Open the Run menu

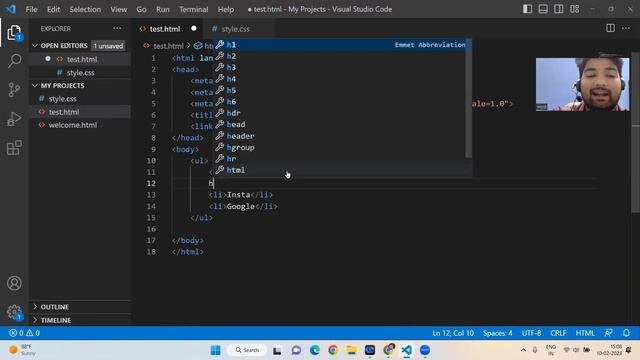[162, 9]
